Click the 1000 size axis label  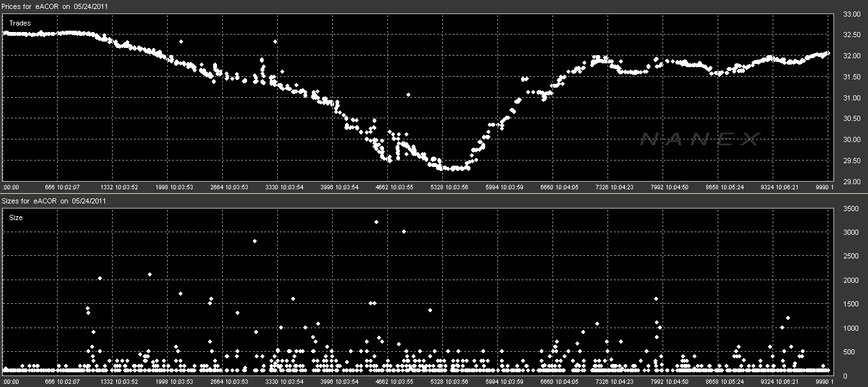tap(852, 329)
